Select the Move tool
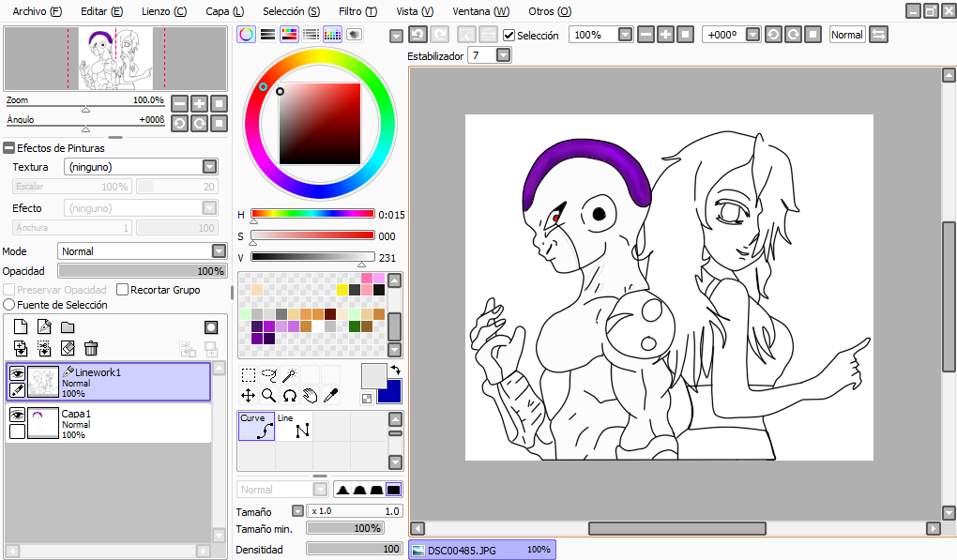 click(249, 395)
